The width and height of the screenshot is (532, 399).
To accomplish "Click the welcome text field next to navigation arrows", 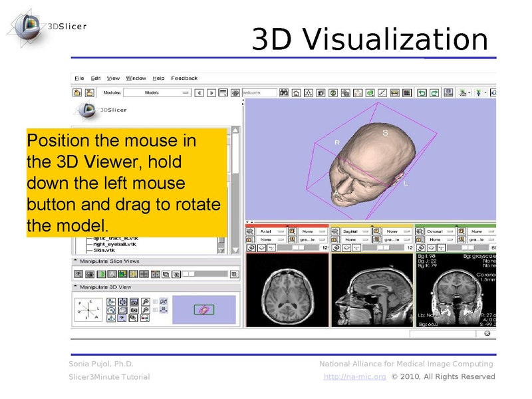I will pyautogui.click(x=260, y=92).
